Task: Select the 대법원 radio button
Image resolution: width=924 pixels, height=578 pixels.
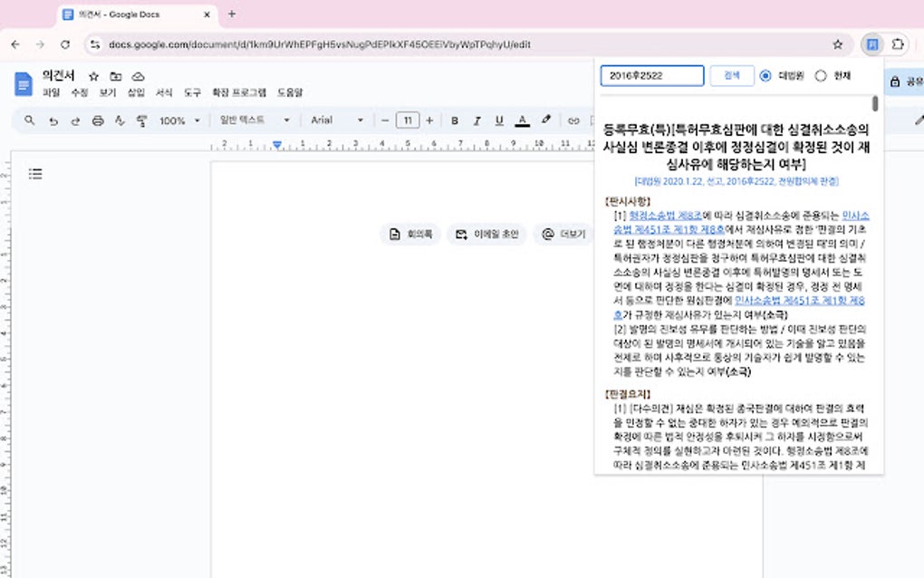Action: pos(765,76)
